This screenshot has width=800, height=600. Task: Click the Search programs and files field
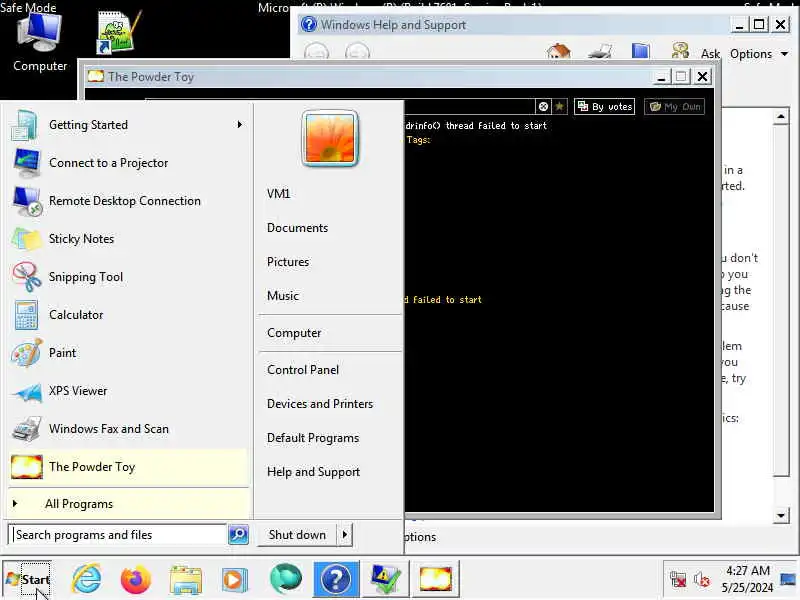click(118, 535)
